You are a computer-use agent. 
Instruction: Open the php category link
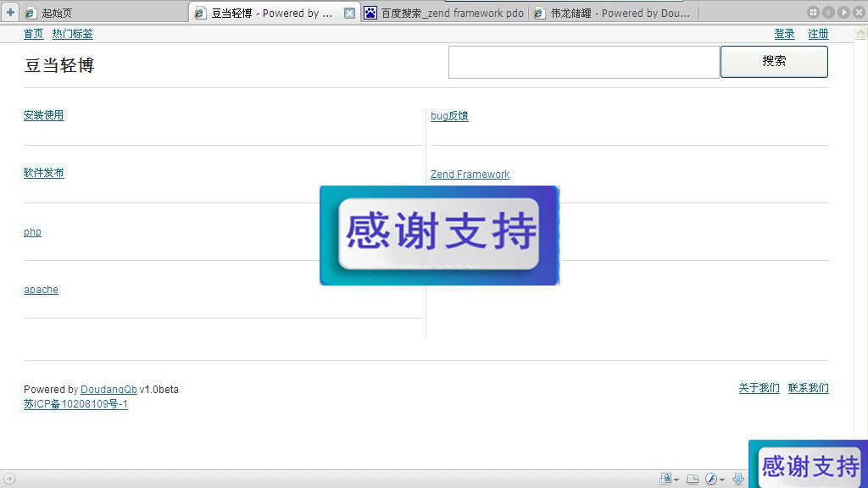click(32, 232)
